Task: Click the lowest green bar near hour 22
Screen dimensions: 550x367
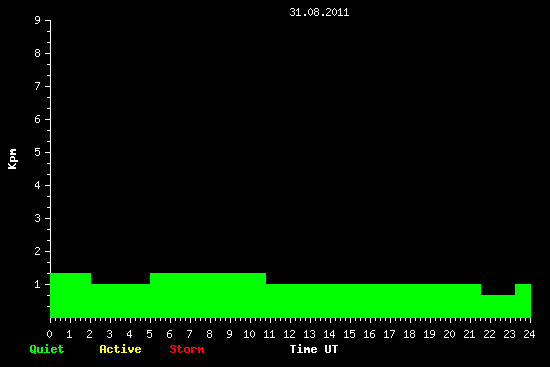Action: [498, 306]
